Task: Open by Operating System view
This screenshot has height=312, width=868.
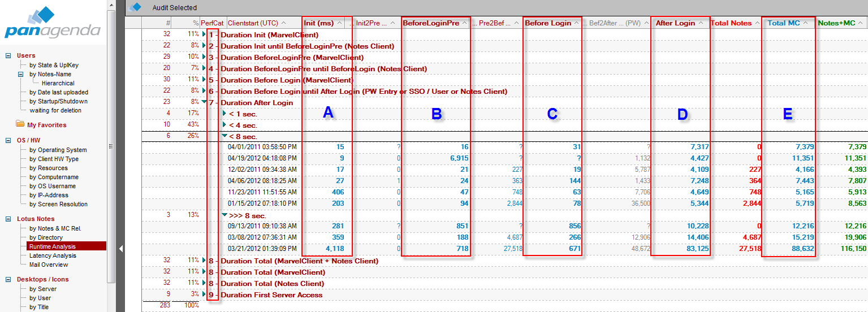Action: [58, 150]
